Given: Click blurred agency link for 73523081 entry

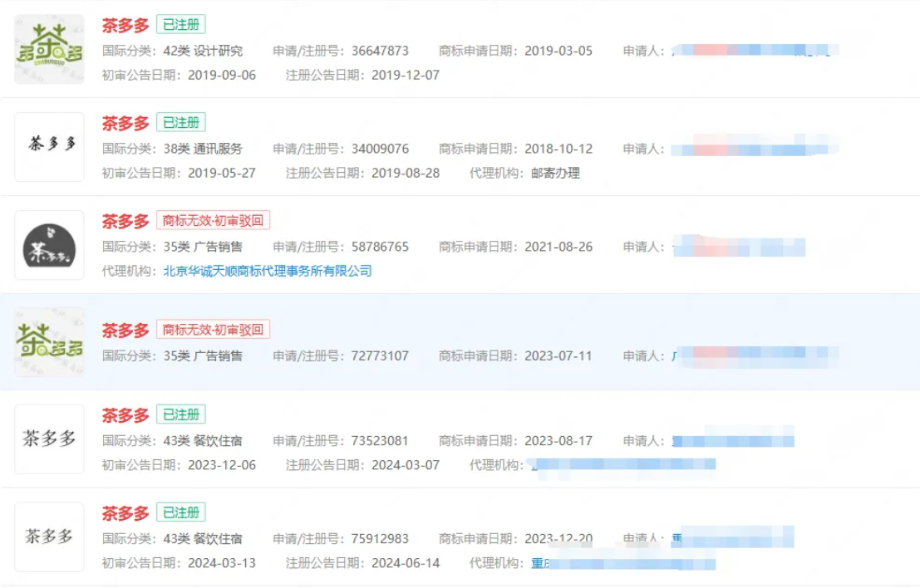Looking at the screenshot, I should pos(622,465).
